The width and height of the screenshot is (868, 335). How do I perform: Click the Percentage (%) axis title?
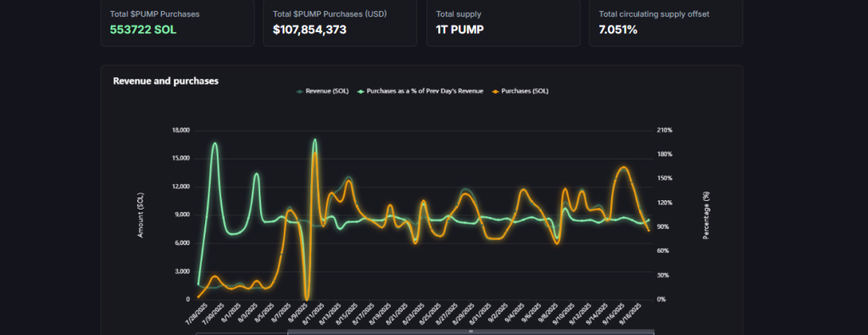[706, 215]
